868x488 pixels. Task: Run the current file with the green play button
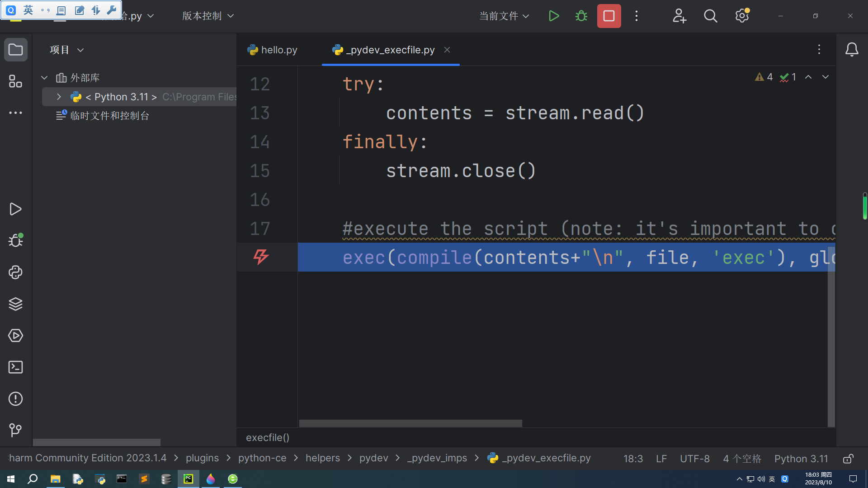pyautogui.click(x=554, y=16)
